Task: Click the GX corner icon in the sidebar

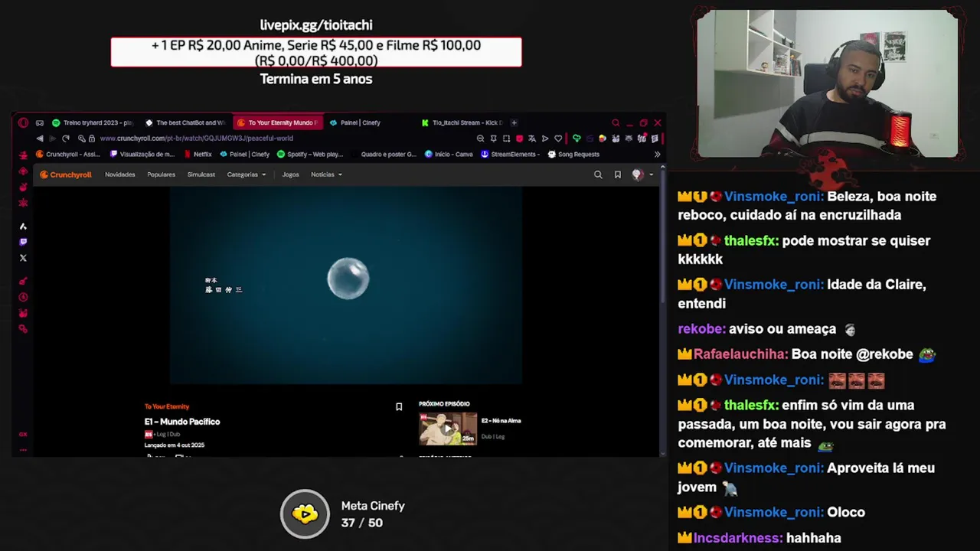Action: [23, 434]
